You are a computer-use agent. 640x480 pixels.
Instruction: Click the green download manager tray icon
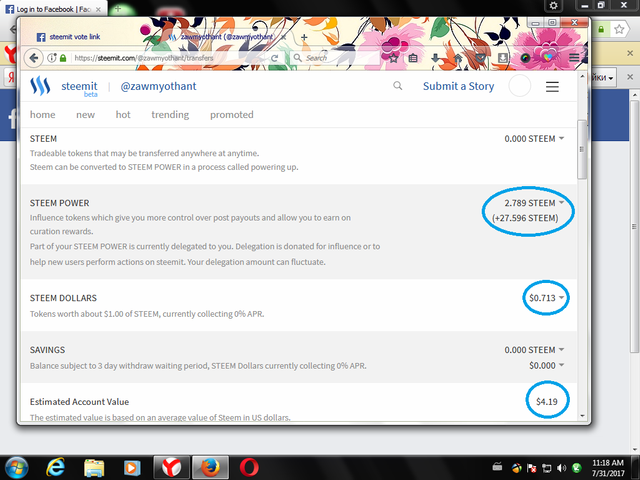[577, 468]
